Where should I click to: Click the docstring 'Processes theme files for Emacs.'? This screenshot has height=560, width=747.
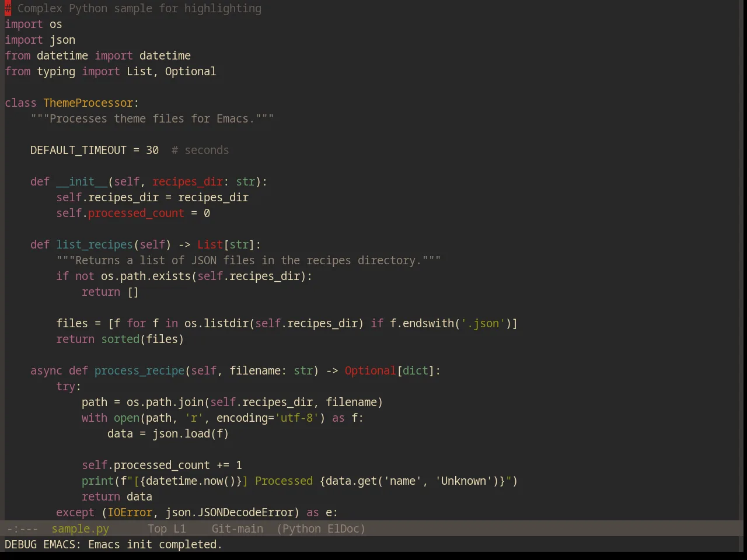tap(152, 119)
